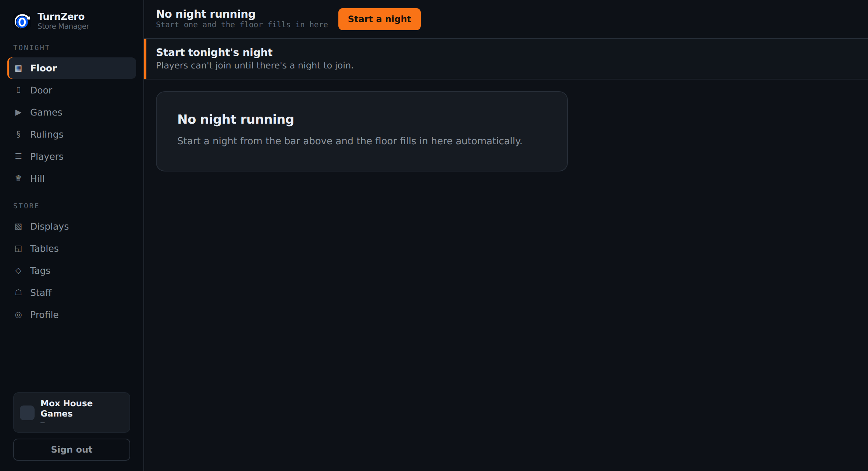The width and height of the screenshot is (868, 471).
Task: Click the Displays hatched-square icon
Action: coord(18,227)
